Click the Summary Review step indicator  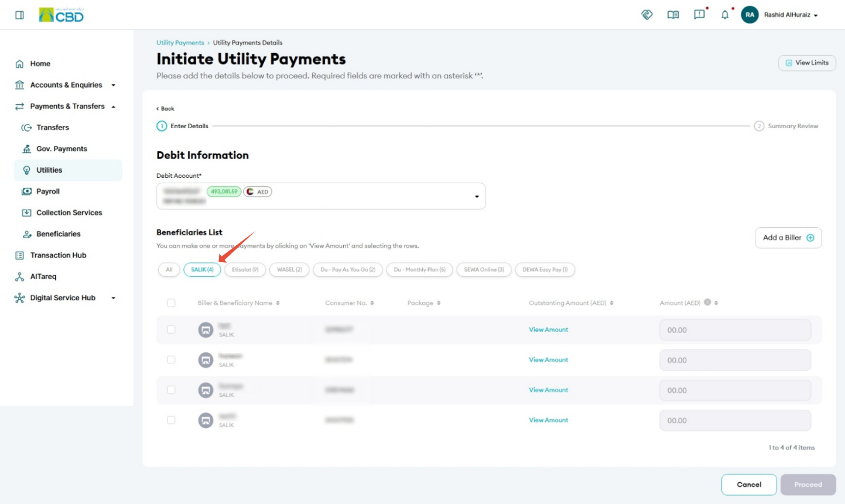pyautogui.click(x=786, y=126)
